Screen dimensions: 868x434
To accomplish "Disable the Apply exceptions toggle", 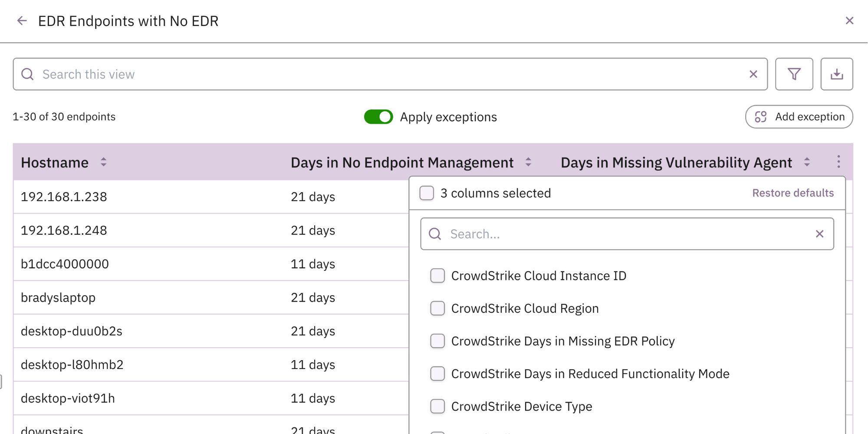I will (x=378, y=117).
